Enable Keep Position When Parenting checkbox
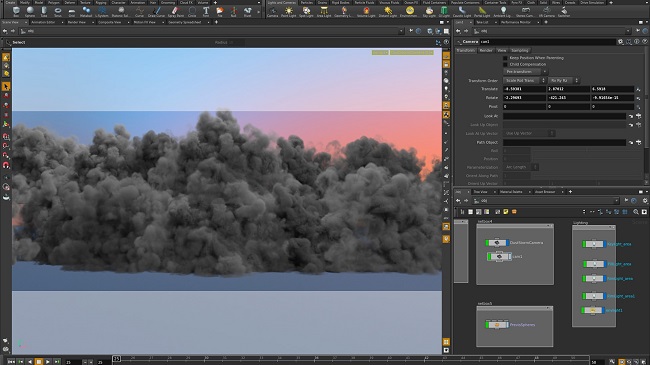 coord(505,58)
